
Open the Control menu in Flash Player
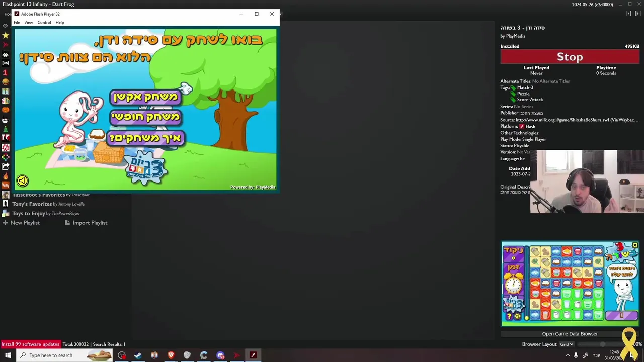click(44, 22)
